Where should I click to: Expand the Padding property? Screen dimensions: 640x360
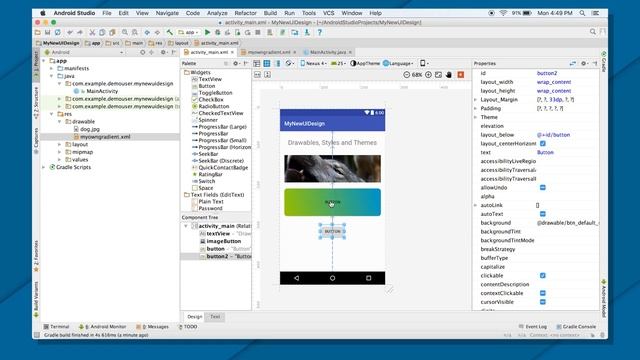pos(476,109)
